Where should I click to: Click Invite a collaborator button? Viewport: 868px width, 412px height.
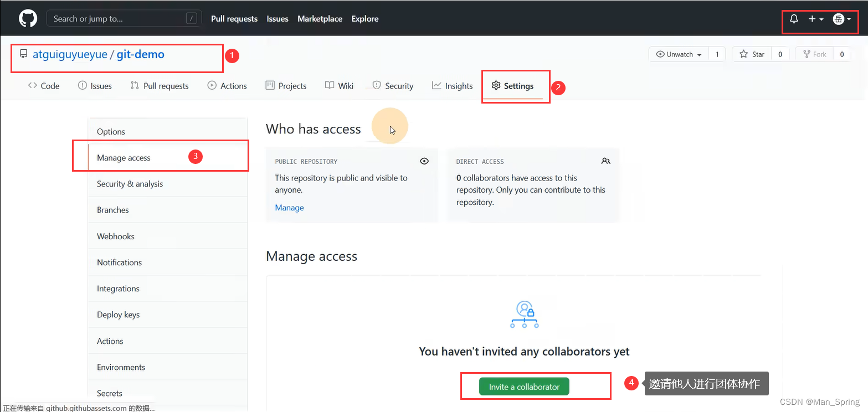click(x=524, y=387)
